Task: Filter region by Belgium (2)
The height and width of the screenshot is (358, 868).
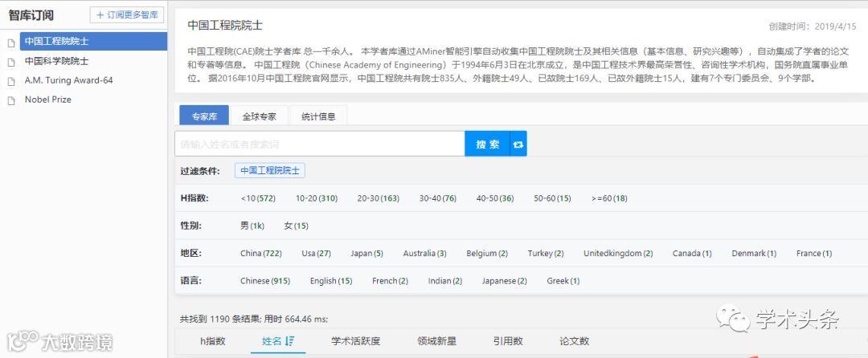Action: click(x=487, y=254)
